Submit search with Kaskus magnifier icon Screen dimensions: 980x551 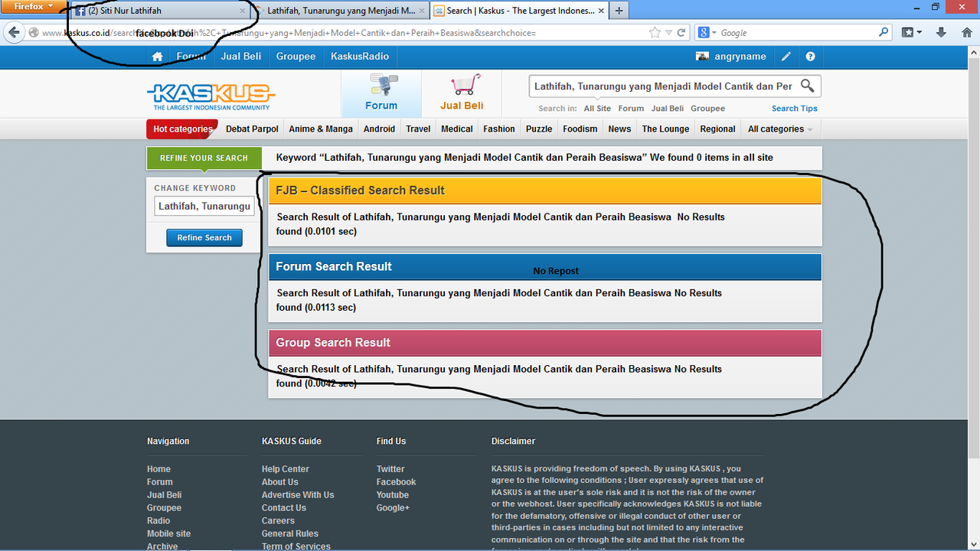click(x=808, y=86)
